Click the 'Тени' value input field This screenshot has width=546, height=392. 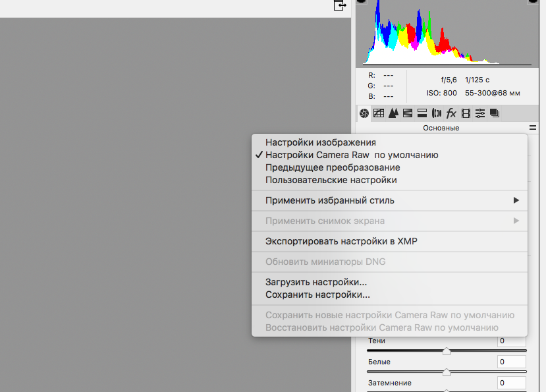click(511, 341)
